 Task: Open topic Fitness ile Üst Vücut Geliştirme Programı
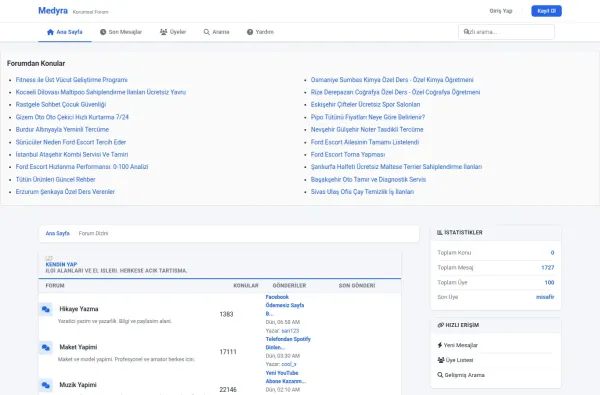click(x=72, y=80)
